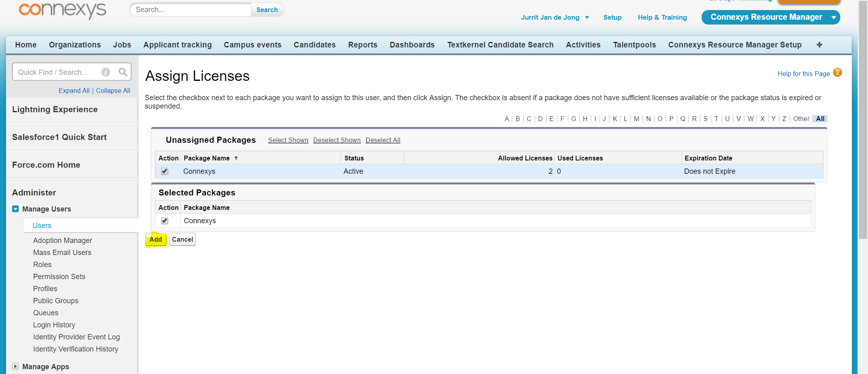Filter packages by letter A

507,119
